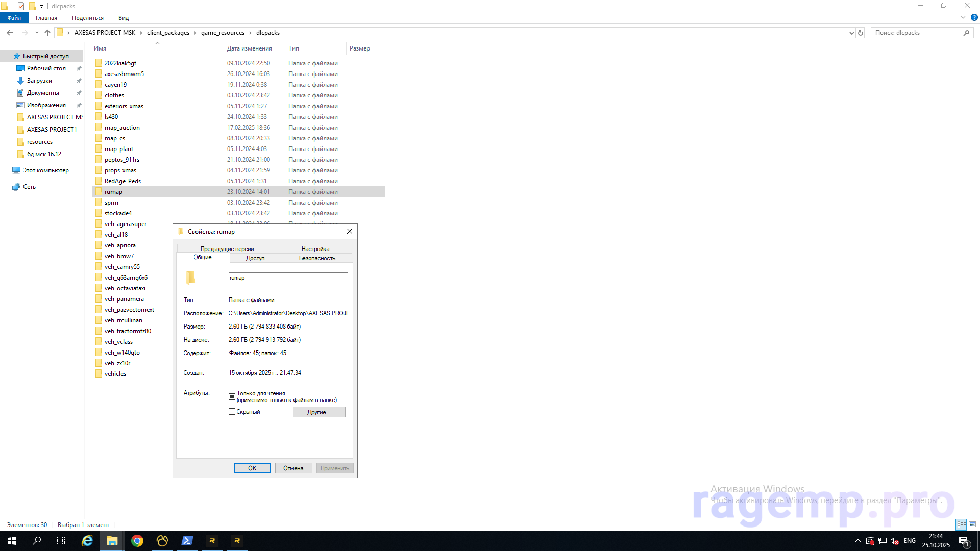The width and height of the screenshot is (980, 551).
Task: Switch to the 'Безопасность' tab
Action: 317,258
